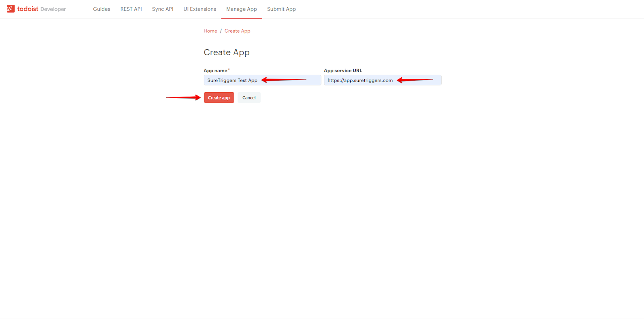Open UI Extensions in navigation
The image size is (644, 319).
pos(200,9)
